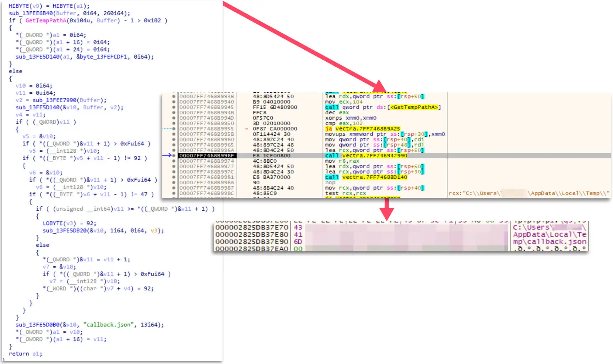The height and width of the screenshot is (364, 613).
Task: Select hex byte 6D in dump row E90
Action: click(x=298, y=241)
